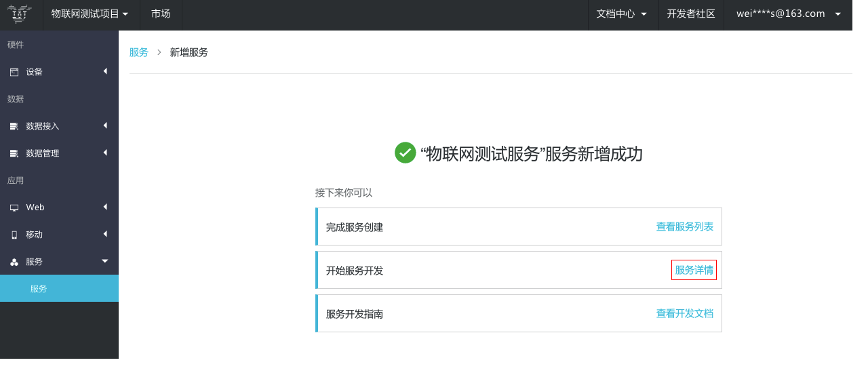Click the 数据接入 icon in the sidebar

tap(14, 126)
